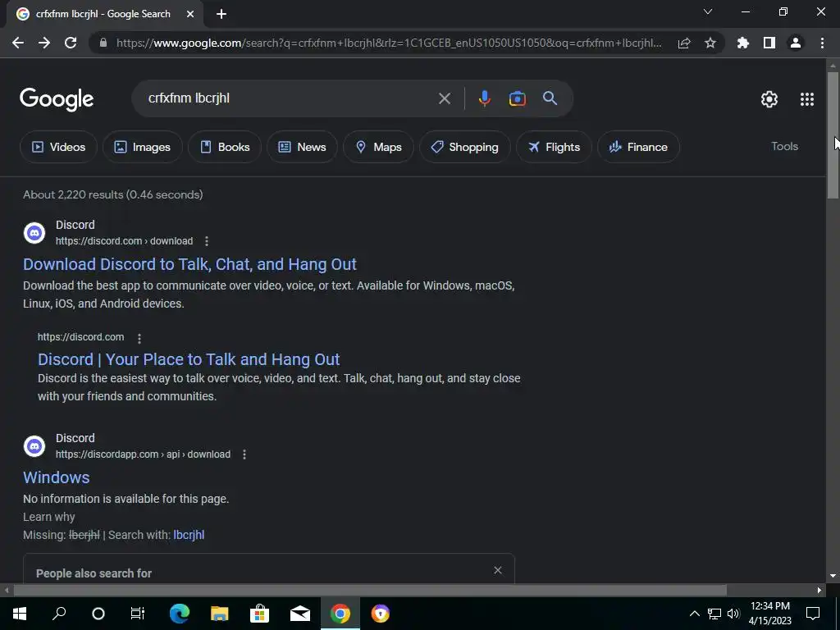
Task: Open the Chrome three-dot menu
Action: pos(822,43)
